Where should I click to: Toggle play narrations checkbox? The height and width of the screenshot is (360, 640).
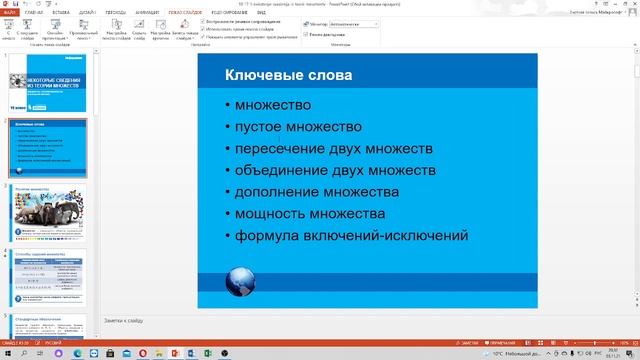[x=202, y=21]
